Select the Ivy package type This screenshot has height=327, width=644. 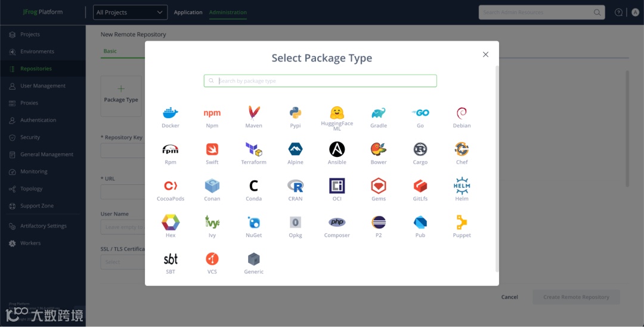tap(212, 227)
